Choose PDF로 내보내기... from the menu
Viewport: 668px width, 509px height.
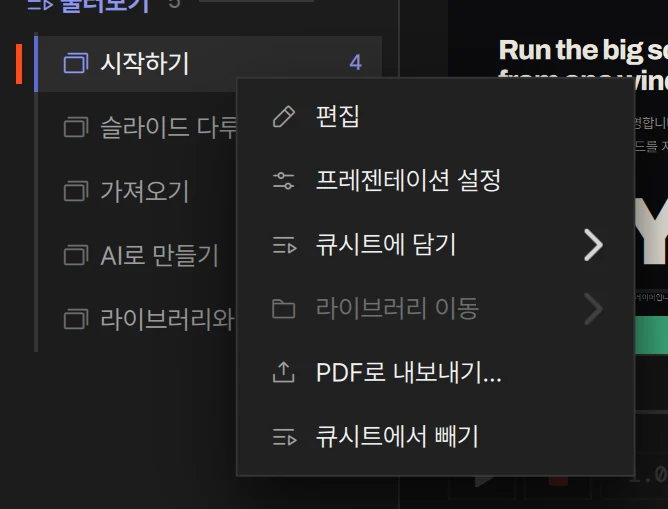point(435,372)
